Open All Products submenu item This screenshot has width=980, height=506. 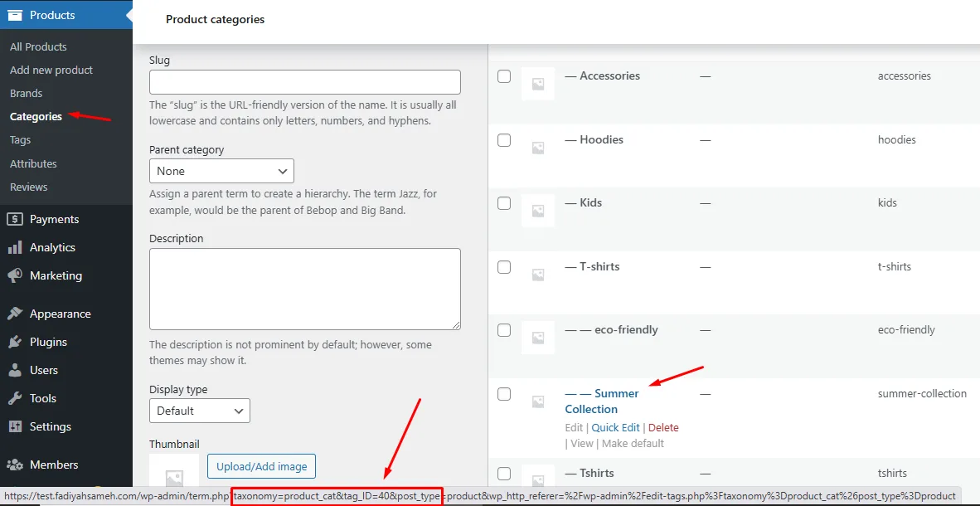click(x=38, y=47)
